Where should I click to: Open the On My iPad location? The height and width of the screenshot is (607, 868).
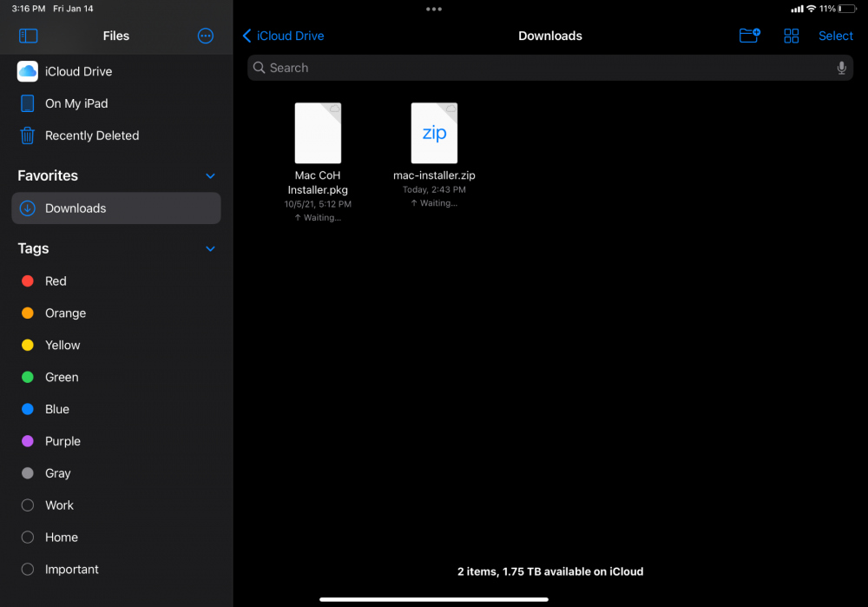tap(76, 103)
